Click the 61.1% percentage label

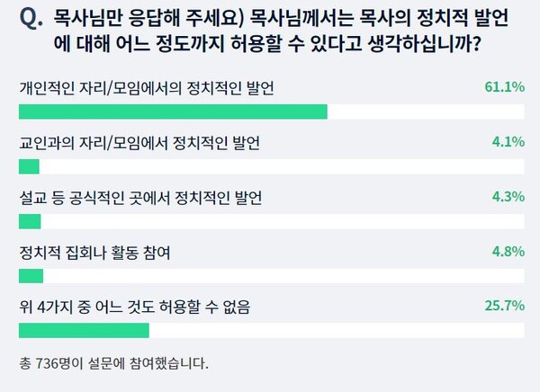coord(505,86)
